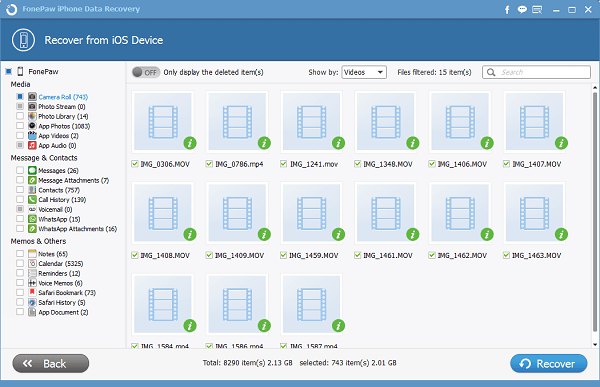Click the Photo Stream (0) entry
Image resolution: width=600 pixels, height=387 pixels.
click(62, 107)
